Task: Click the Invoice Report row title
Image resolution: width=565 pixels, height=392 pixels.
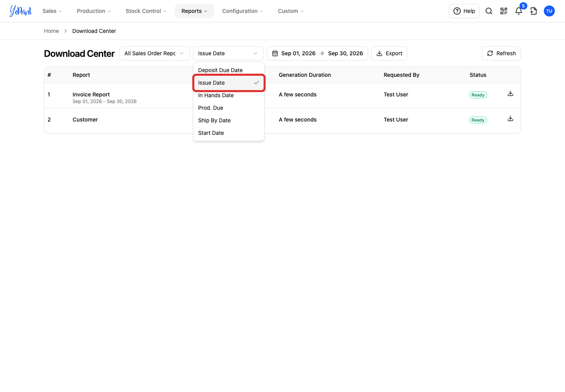Action: point(91,94)
